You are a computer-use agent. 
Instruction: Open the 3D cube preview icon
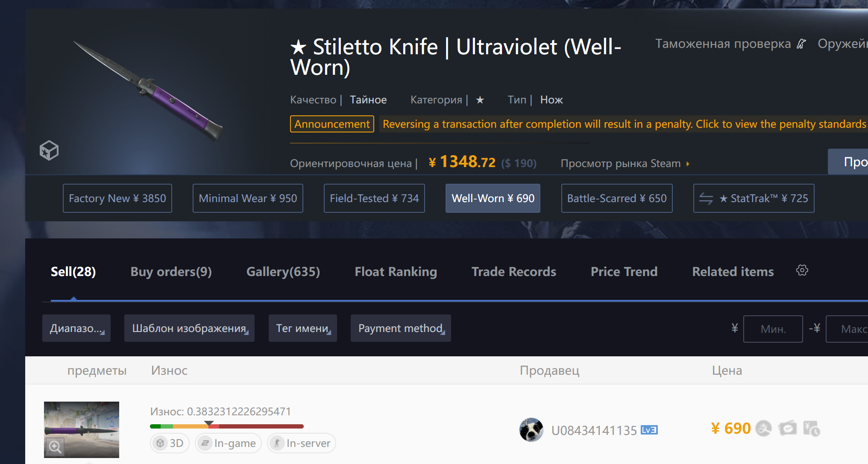49,150
